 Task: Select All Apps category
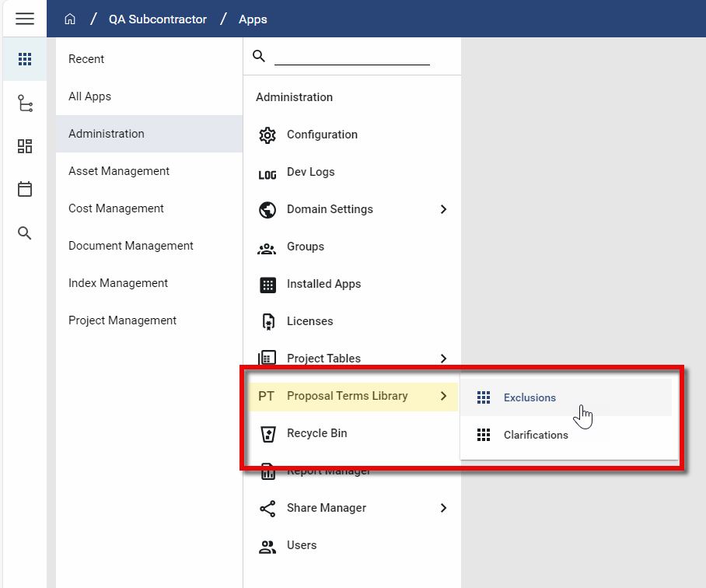point(90,96)
